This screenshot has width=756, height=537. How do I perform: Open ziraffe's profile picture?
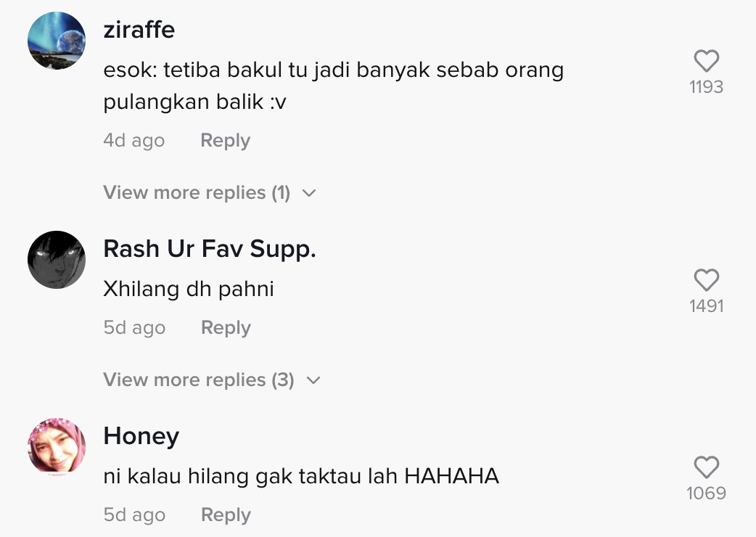(x=57, y=41)
